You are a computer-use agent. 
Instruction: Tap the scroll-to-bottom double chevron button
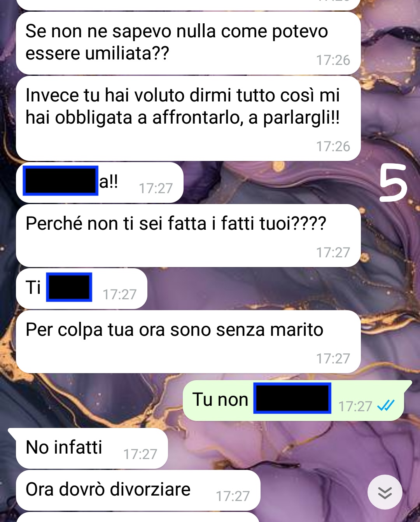point(385,492)
